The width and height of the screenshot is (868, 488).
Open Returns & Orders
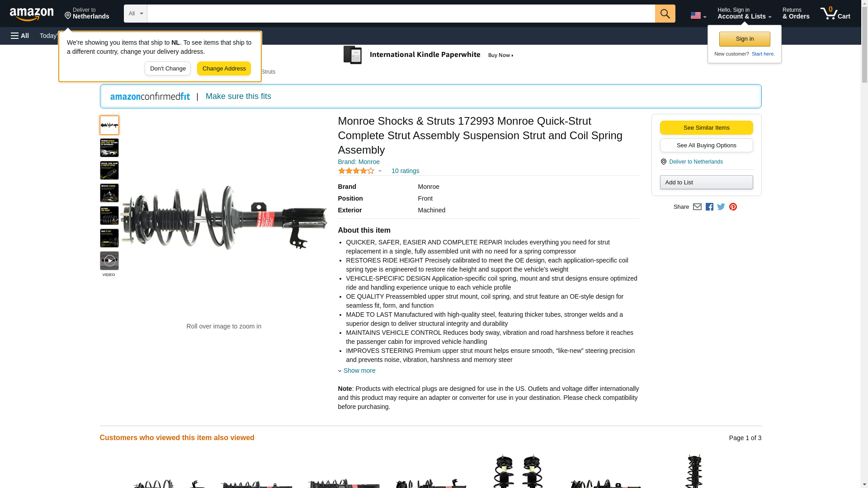(x=796, y=14)
